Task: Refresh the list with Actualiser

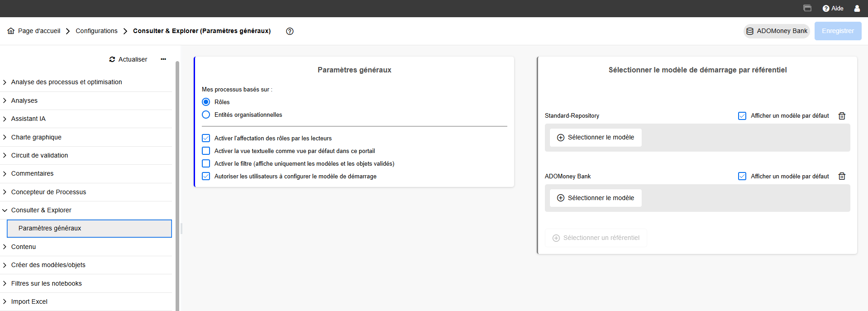Action: pos(128,59)
